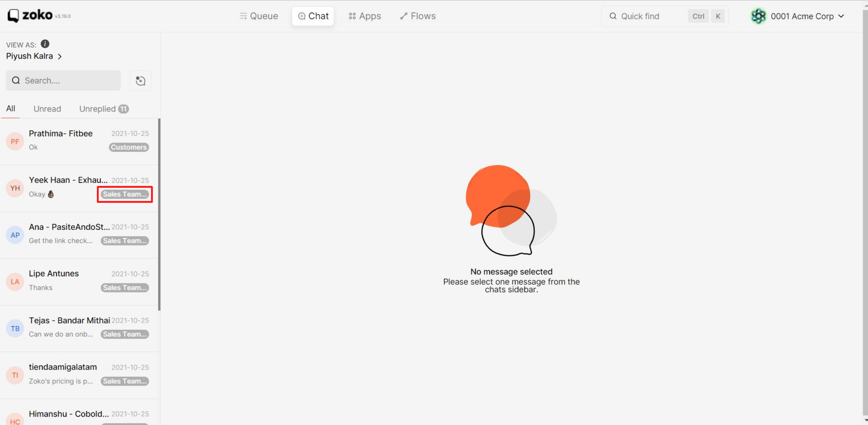
Task: Click the search magnifier in Quick find
Action: tap(613, 16)
